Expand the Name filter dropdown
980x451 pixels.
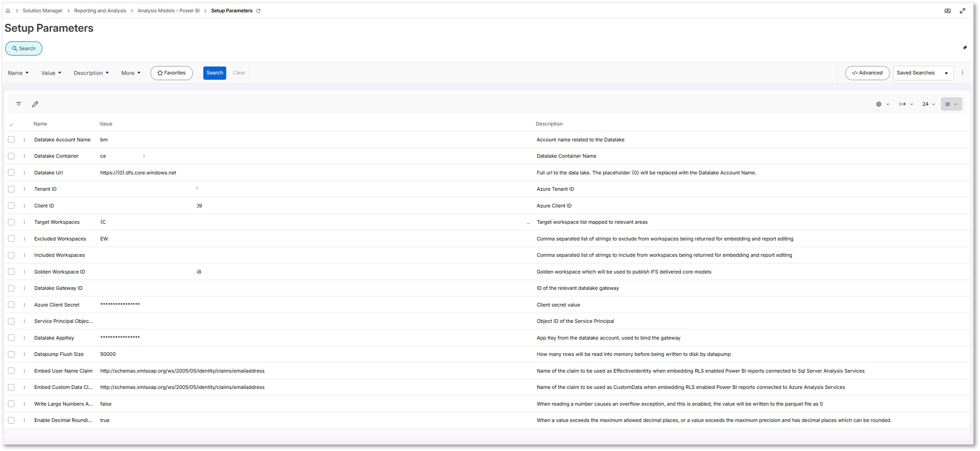(18, 73)
